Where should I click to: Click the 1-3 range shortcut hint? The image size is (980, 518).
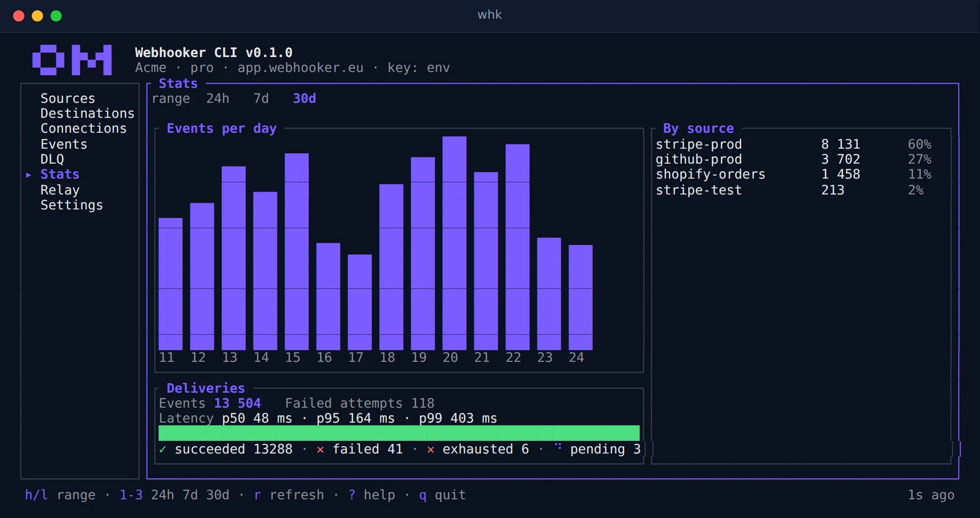[x=174, y=495]
